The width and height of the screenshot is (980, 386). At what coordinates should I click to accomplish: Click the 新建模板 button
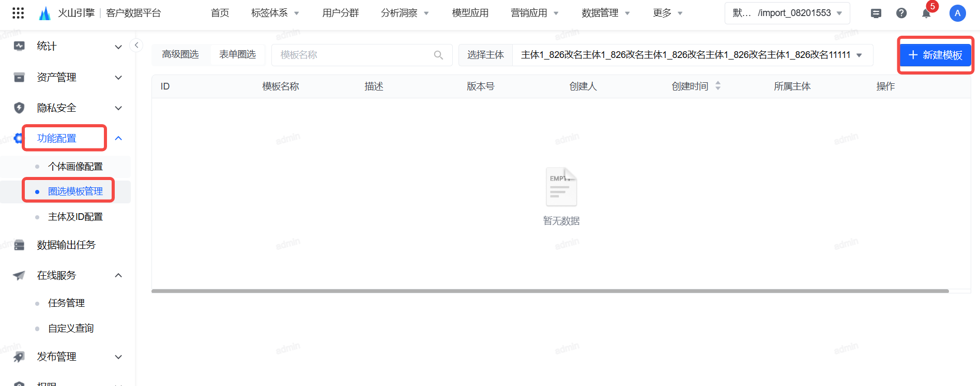click(x=936, y=55)
